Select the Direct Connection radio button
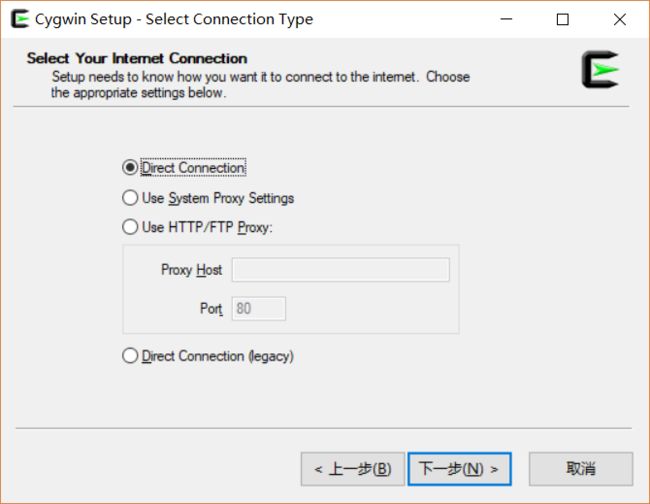The image size is (650, 504). point(130,167)
